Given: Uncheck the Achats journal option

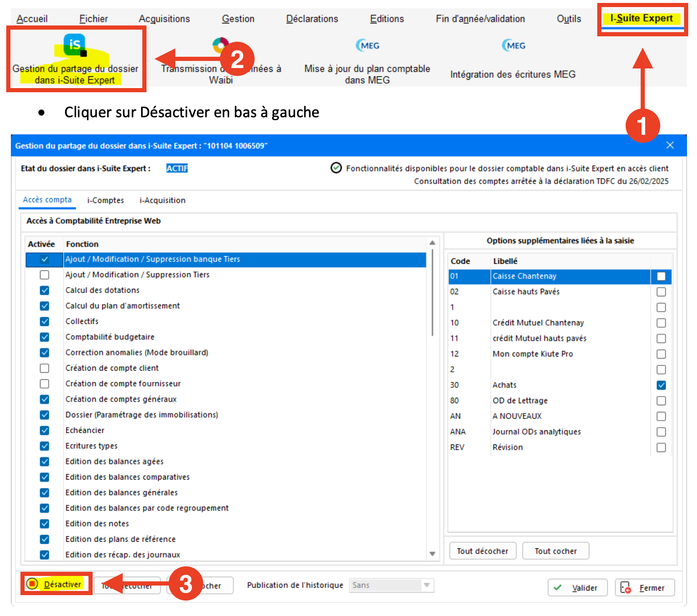Looking at the screenshot, I should click(661, 385).
